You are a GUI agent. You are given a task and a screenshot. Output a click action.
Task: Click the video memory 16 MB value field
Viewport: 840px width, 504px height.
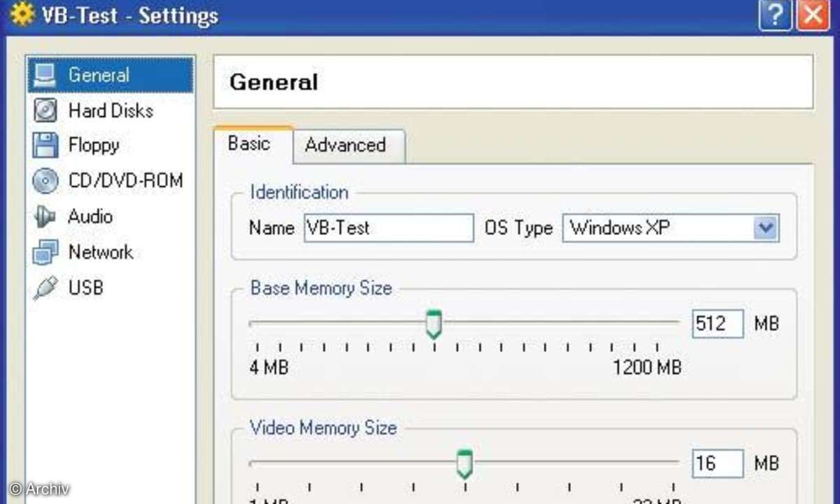click(x=717, y=463)
